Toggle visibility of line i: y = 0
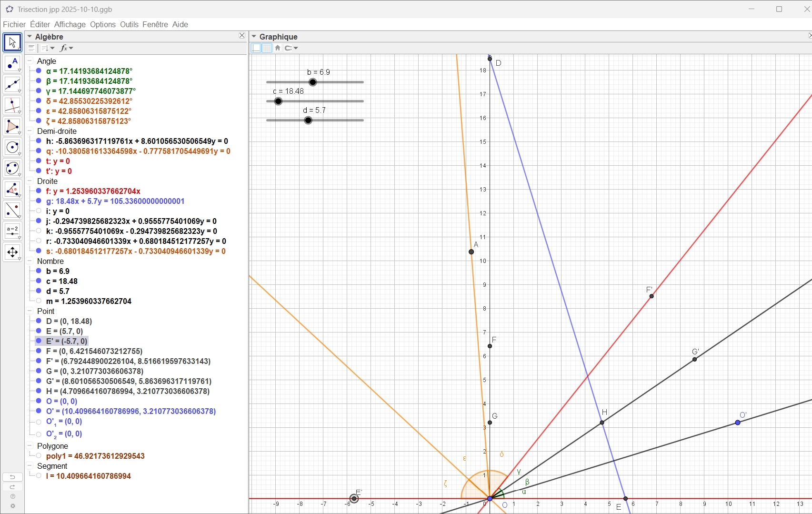The width and height of the screenshot is (812, 514). 39,211
